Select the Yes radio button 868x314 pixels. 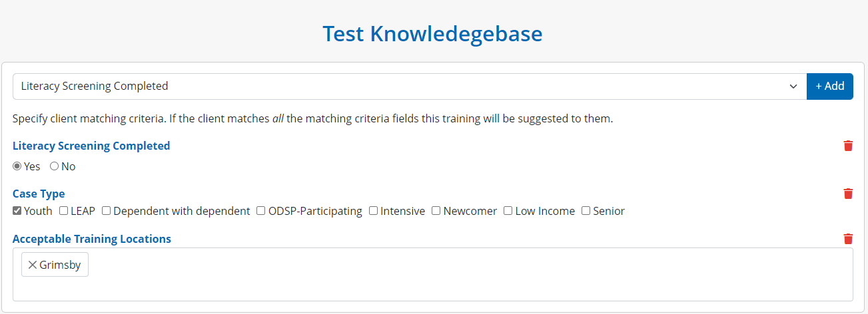tap(17, 166)
